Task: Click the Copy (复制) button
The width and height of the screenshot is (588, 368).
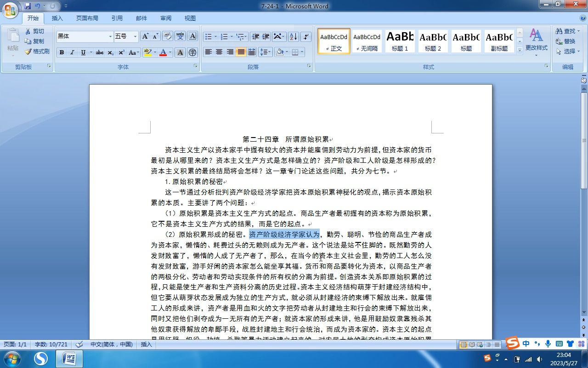Action: pyautogui.click(x=35, y=41)
